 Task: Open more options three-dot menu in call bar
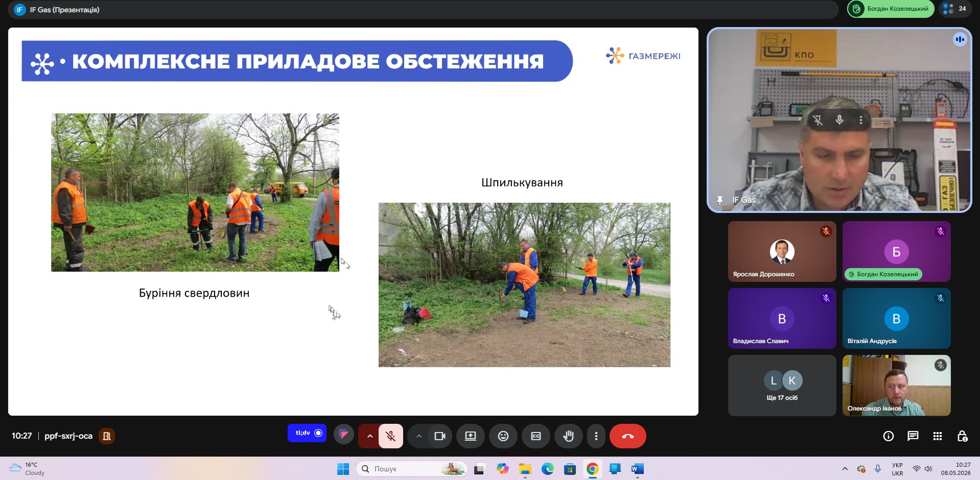(x=596, y=436)
